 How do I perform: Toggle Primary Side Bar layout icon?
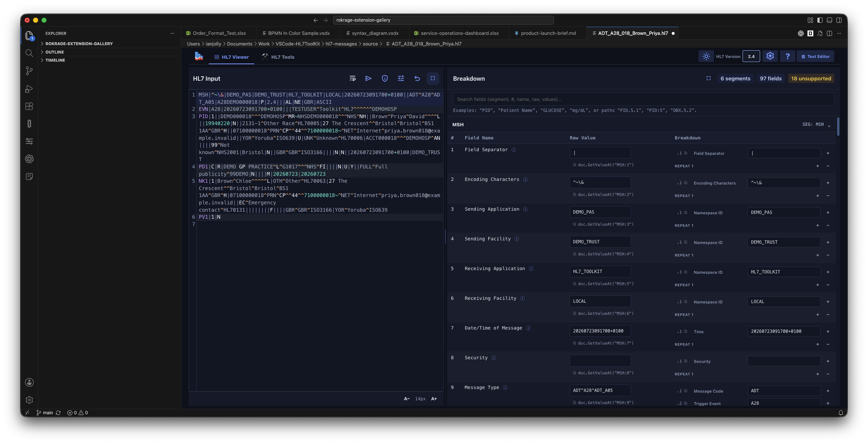click(x=820, y=20)
